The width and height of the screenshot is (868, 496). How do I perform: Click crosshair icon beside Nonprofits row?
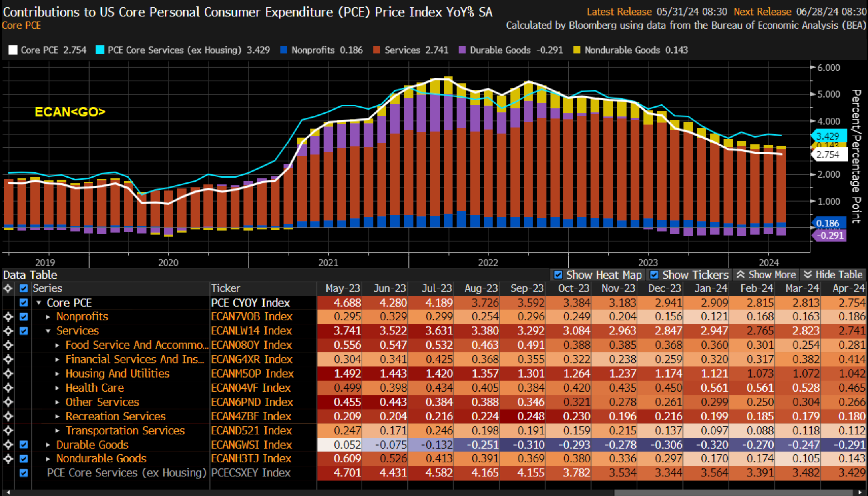[x=8, y=317]
